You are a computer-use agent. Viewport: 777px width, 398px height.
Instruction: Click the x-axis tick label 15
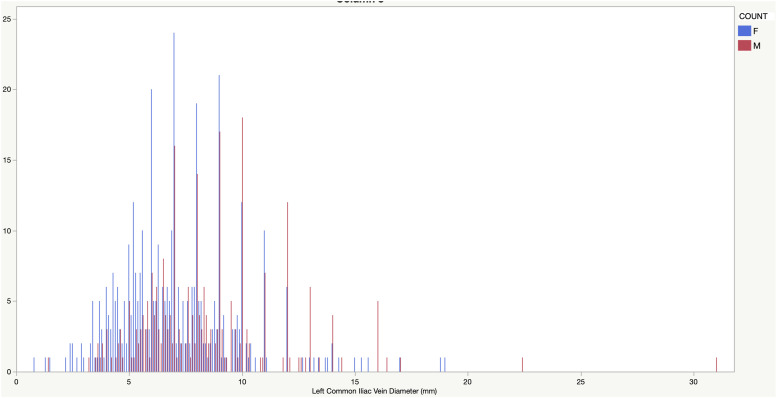click(x=354, y=382)
